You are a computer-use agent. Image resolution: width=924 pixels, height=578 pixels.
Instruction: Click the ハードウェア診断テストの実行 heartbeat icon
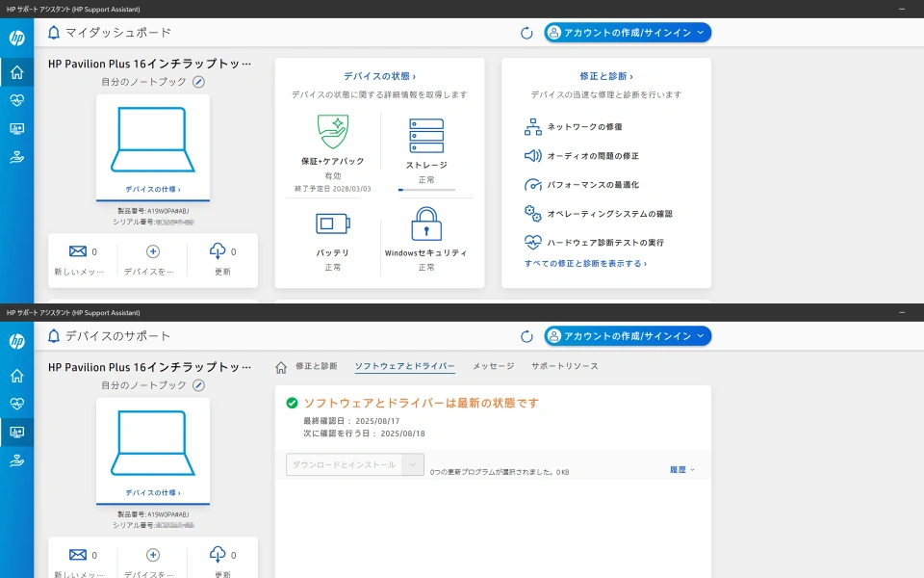[532, 243]
